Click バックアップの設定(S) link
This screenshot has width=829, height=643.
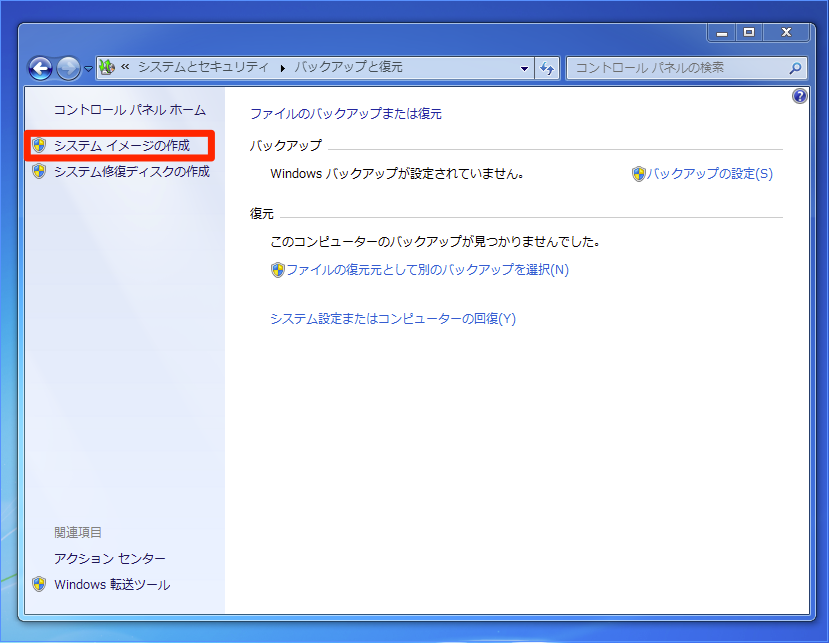click(709, 173)
